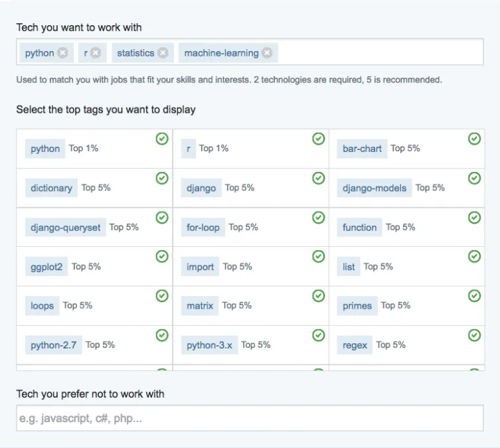Select the loops tag label
Image resolution: width=500 pixels, height=448 pixels.
pos(42,306)
